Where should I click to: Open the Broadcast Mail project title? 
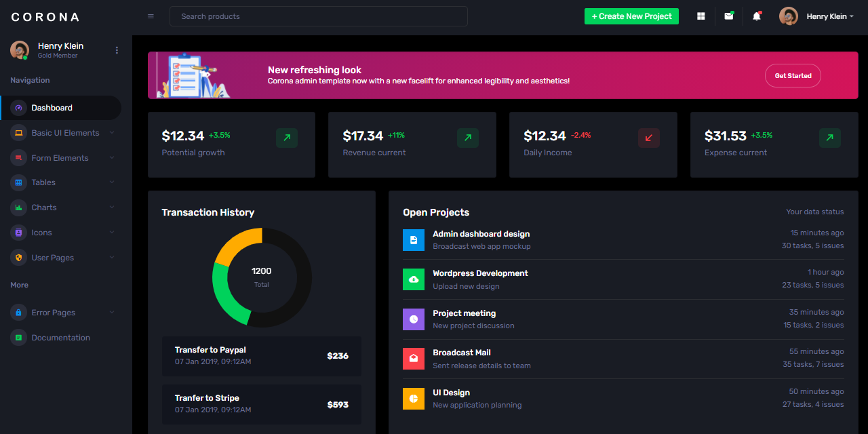(x=462, y=353)
